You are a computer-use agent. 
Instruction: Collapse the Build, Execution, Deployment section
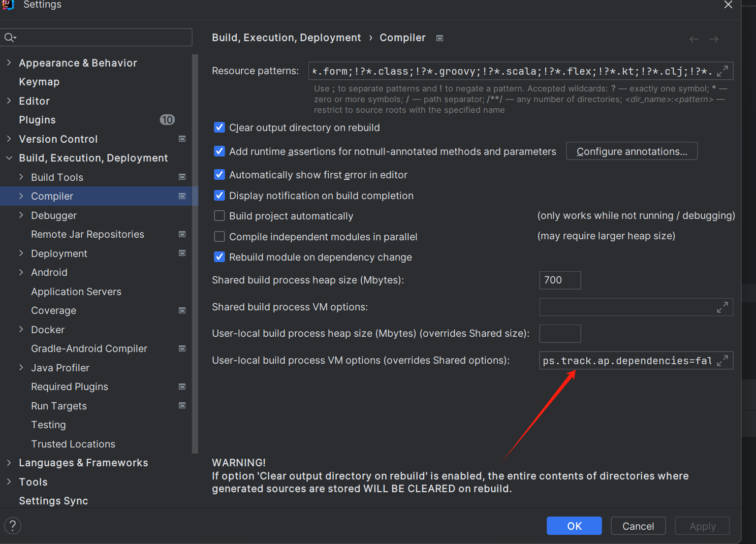tap(9, 158)
